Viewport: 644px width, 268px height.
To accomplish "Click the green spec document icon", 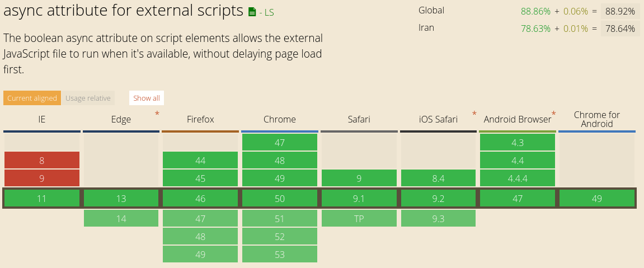I will pyautogui.click(x=252, y=12).
